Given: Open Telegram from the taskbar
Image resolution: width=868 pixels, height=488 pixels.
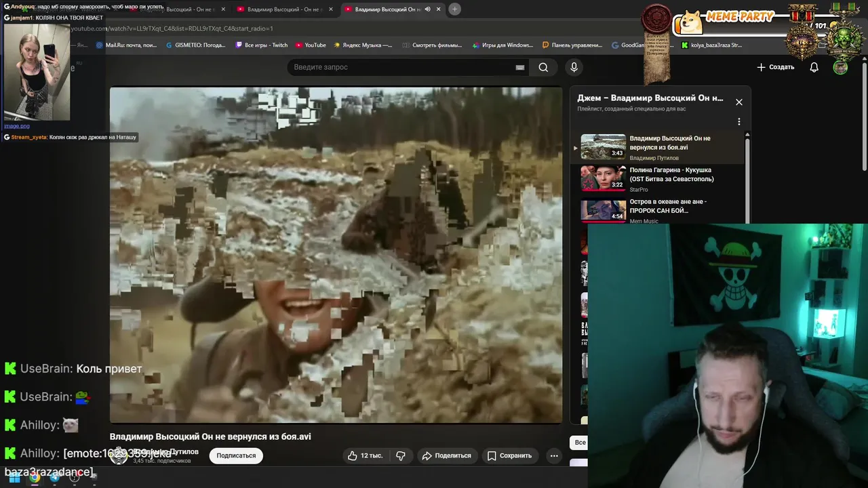Looking at the screenshot, I should click(55, 478).
